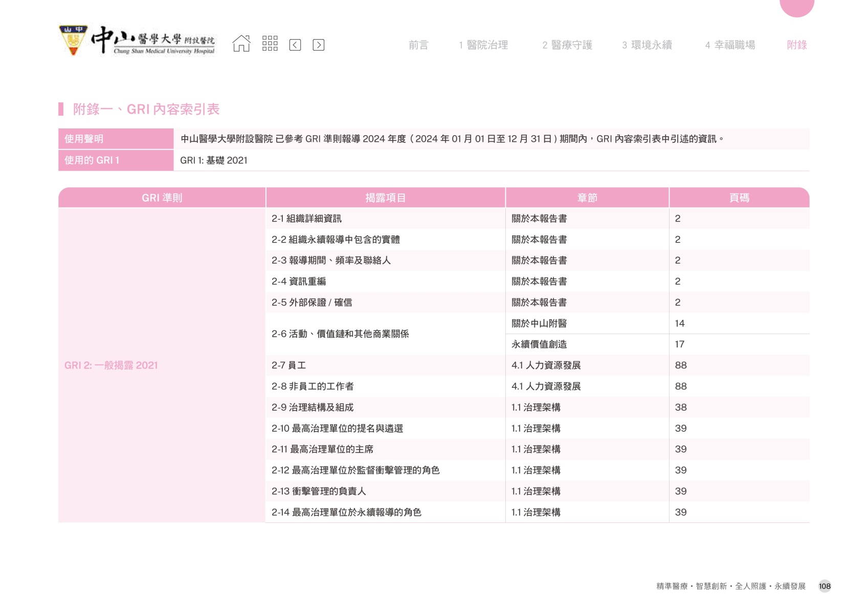
Task: Click page number 38 for 治理架構
Action: tap(680, 407)
